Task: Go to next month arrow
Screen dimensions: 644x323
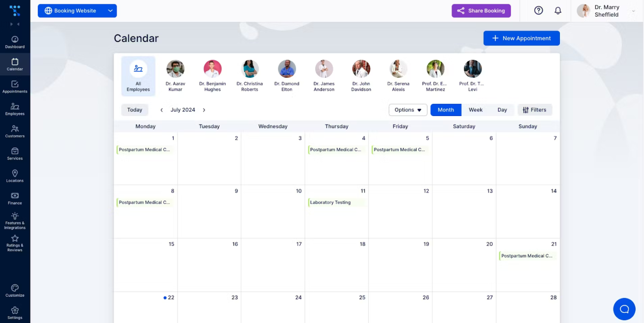Action: pos(204,110)
